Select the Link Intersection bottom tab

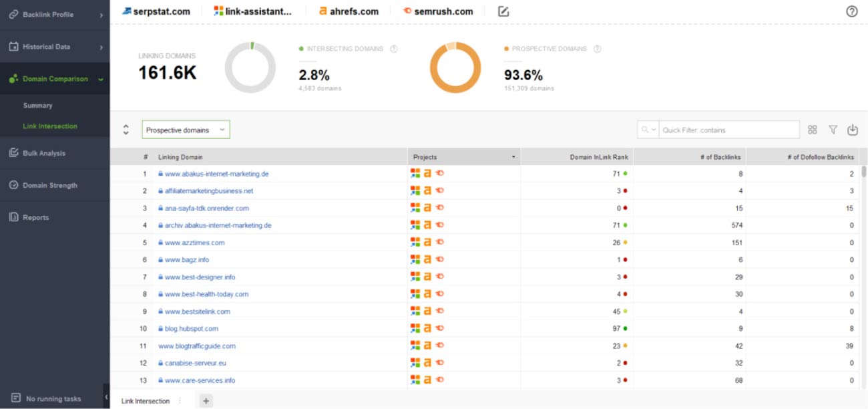pyautogui.click(x=146, y=401)
